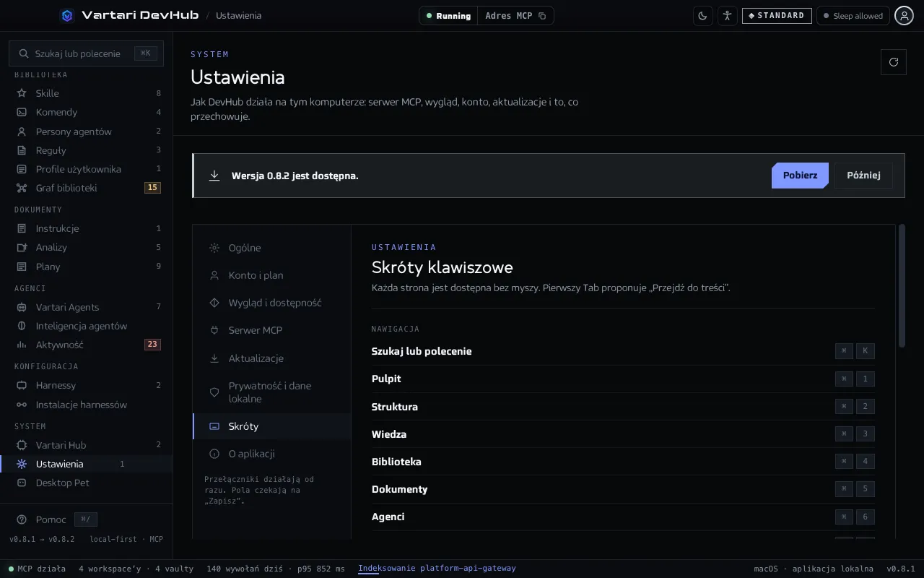Image resolution: width=924 pixels, height=578 pixels.
Task: Open Komendy in the sidebar
Action: [87, 112]
